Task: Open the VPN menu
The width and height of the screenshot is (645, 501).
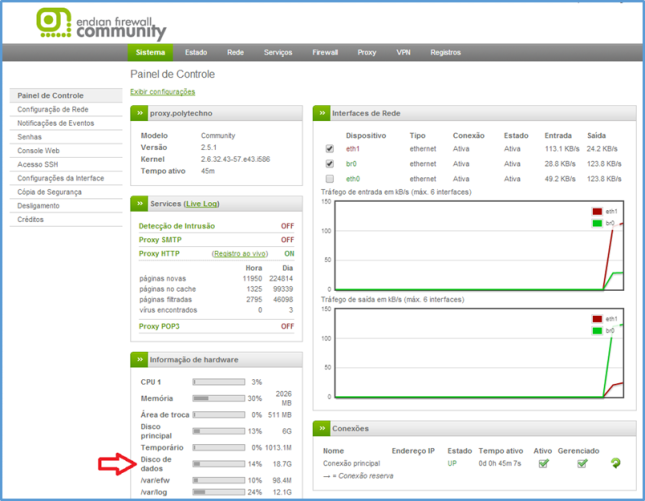Action: pos(404,53)
